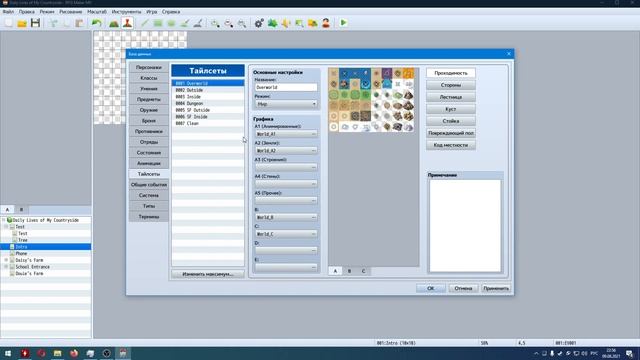This screenshot has height=360, width=640.
Task: Click the Zoom In magnifier icon
Action: tap(215, 23)
